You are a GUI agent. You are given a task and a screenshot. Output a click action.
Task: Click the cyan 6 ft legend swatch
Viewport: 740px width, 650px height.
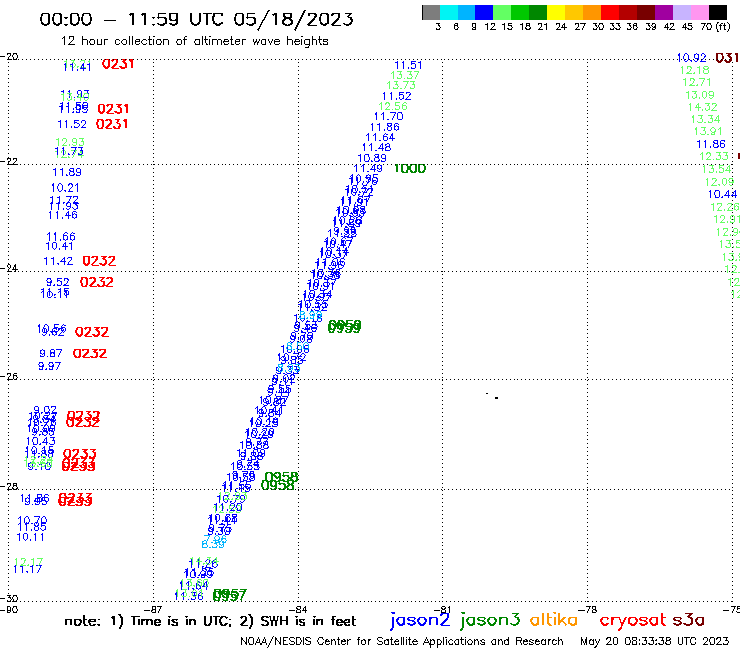pos(448,12)
